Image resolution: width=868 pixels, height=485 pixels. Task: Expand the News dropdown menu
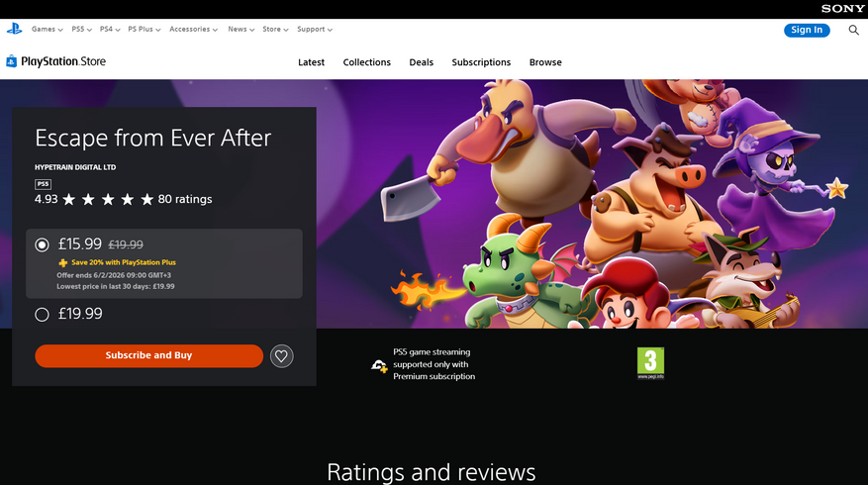tap(241, 30)
